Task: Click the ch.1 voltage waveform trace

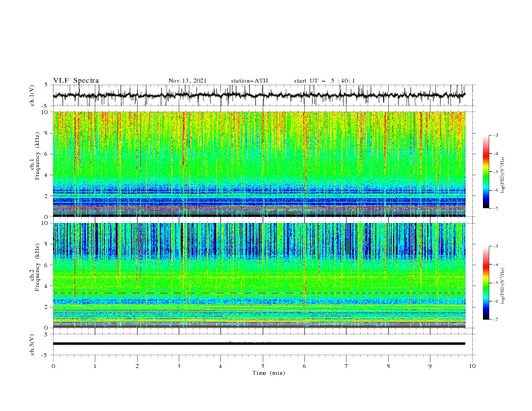Action: [x=259, y=95]
